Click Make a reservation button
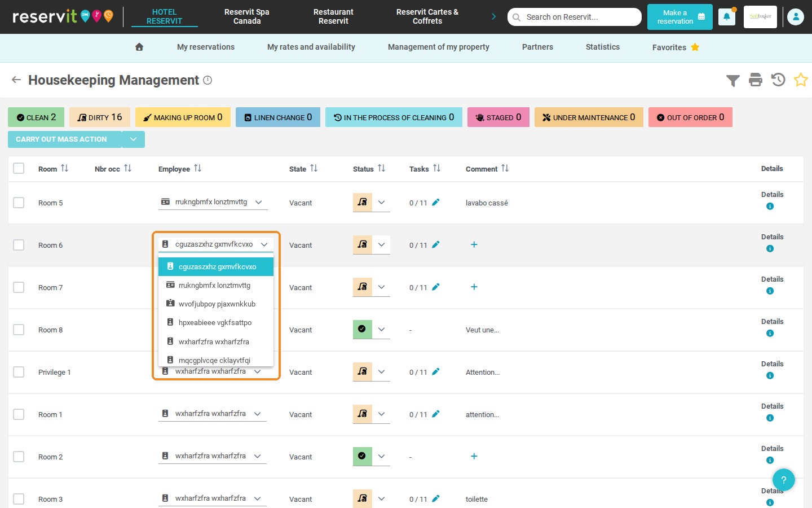The height and width of the screenshot is (508, 812). point(680,17)
